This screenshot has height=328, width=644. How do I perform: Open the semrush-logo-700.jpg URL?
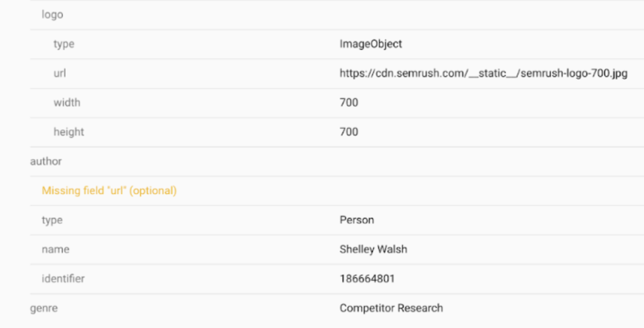click(x=484, y=74)
